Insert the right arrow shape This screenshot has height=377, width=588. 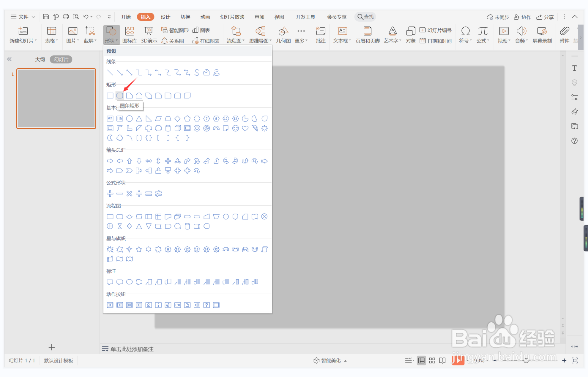[x=110, y=161]
